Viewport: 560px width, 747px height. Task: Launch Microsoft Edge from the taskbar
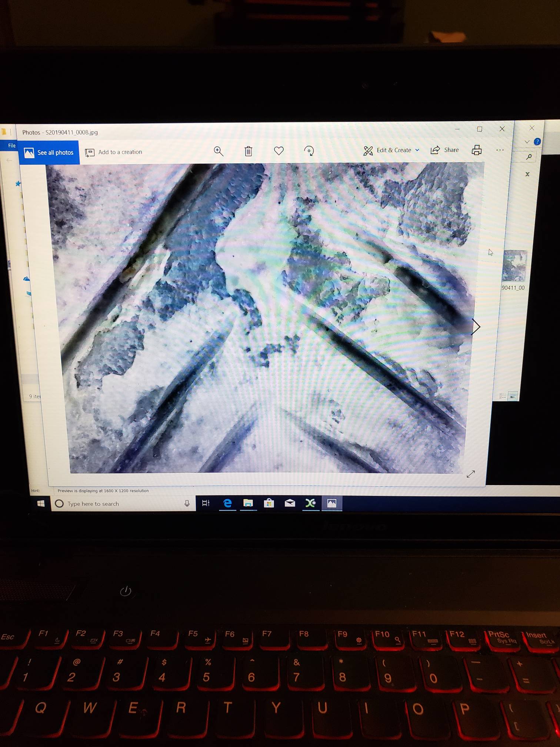point(227,503)
